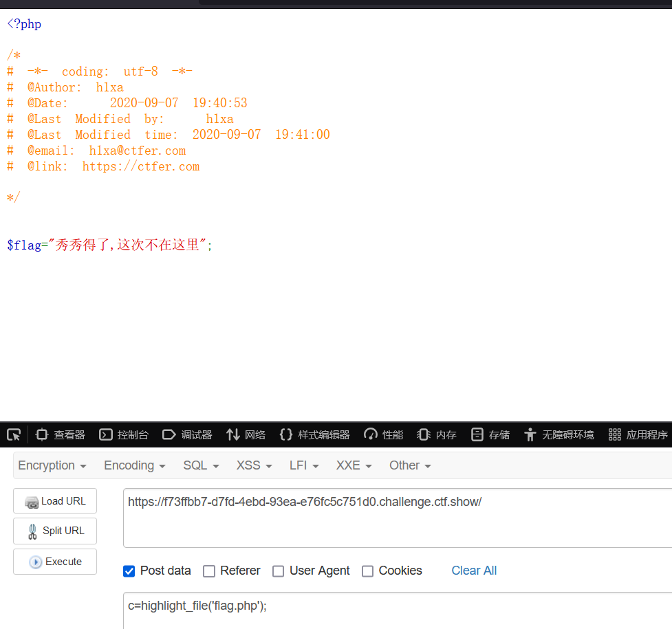Open the 性能 performance panel
Image resolution: width=672 pixels, height=629 pixels.
tap(384, 434)
